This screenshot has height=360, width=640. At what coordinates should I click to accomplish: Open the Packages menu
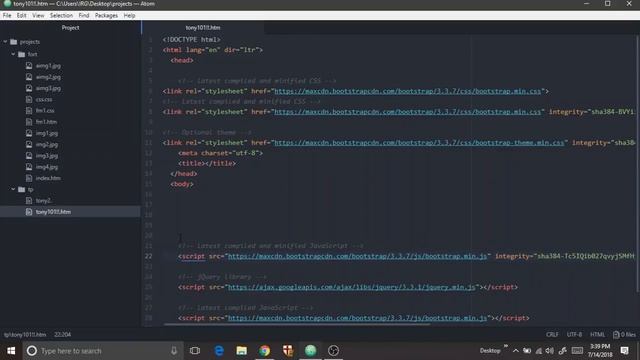[106, 16]
